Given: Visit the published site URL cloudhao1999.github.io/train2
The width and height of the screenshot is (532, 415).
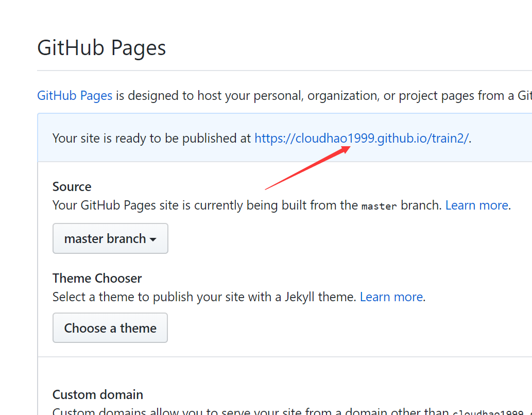Looking at the screenshot, I should pyautogui.click(x=362, y=139).
